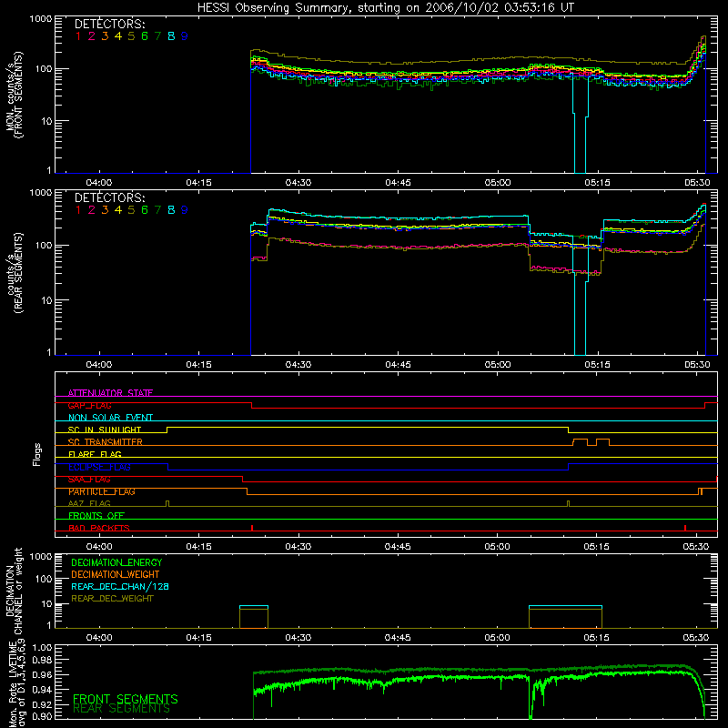Click cyan detector '8' in rear segments legend

click(x=171, y=210)
